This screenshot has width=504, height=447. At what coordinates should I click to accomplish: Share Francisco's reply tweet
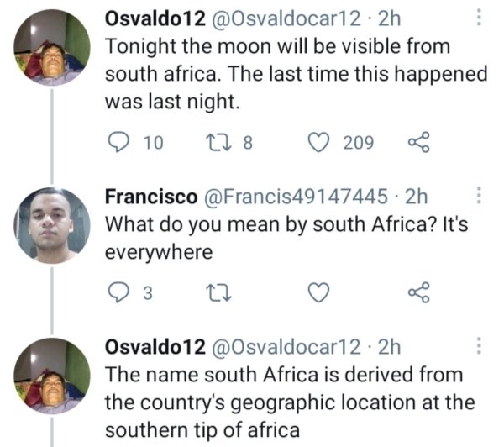(418, 292)
